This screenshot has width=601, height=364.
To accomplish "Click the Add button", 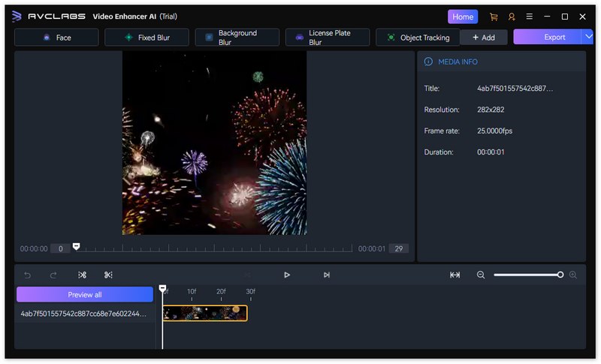I will 483,38.
